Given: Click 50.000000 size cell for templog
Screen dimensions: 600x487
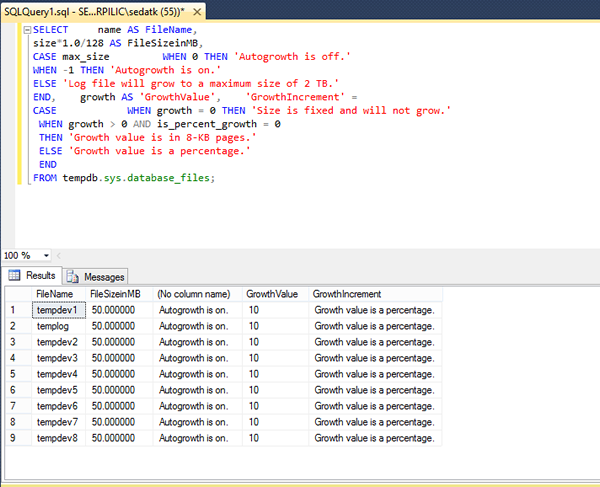Looking at the screenshot, I should (119, 326).
